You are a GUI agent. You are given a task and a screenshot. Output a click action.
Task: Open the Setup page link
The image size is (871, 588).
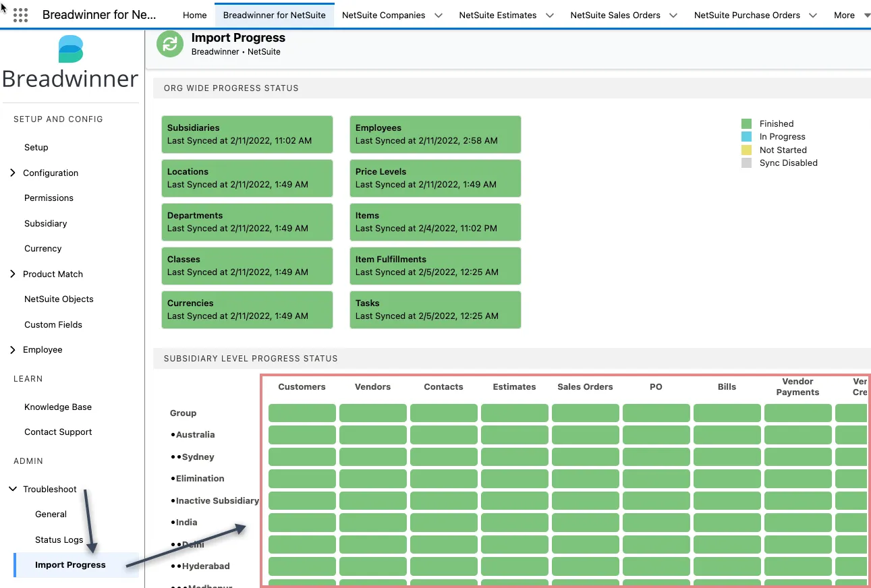click(x=36, y=147)
